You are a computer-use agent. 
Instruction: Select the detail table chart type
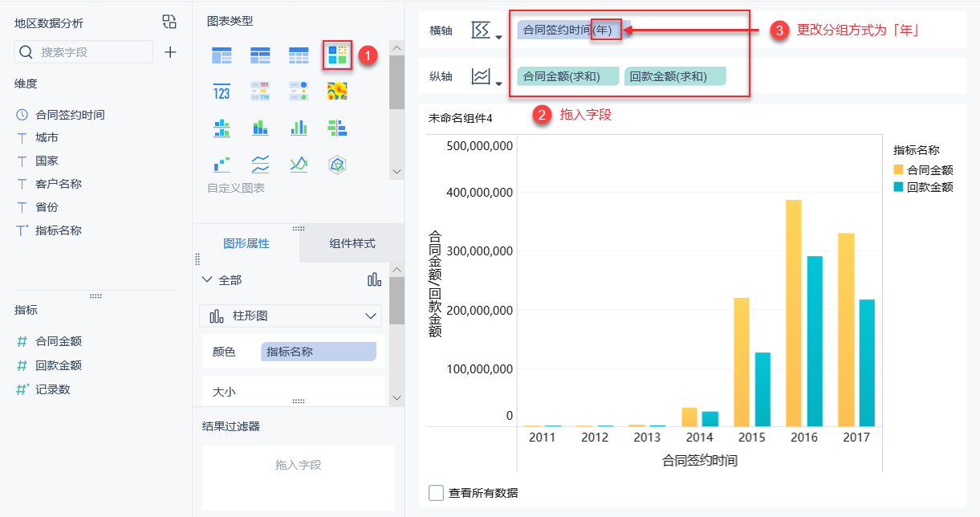pyautogui.click(x=299, y=55)
